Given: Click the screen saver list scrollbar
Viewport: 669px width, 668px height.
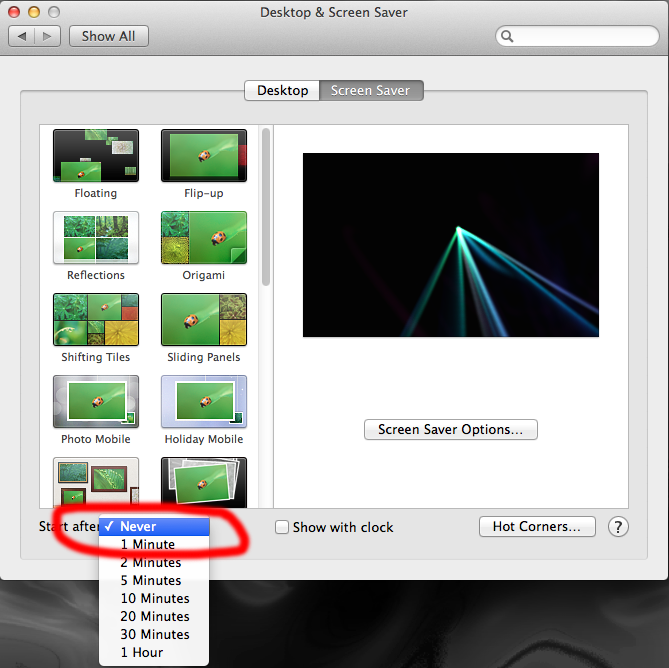Looking at the screenshot, I should click(x=266, y=207).
